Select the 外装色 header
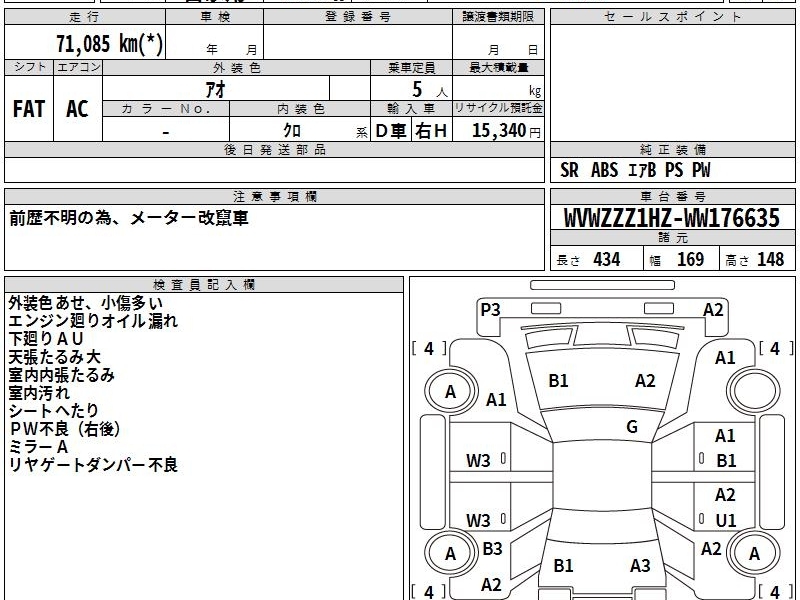This screenshot has height=600, width=800. coord(236,68)
